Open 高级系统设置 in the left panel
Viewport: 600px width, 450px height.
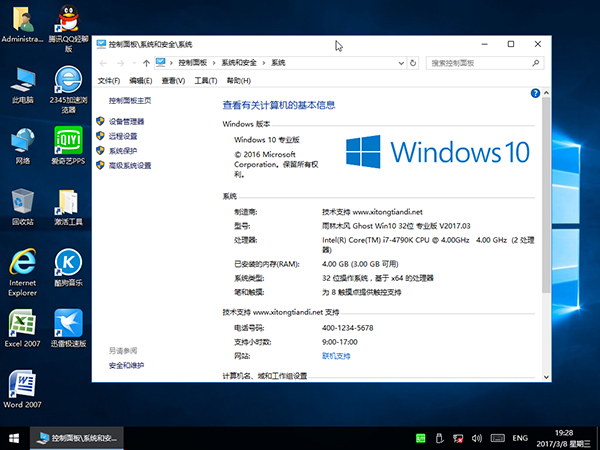click(130, 165)
